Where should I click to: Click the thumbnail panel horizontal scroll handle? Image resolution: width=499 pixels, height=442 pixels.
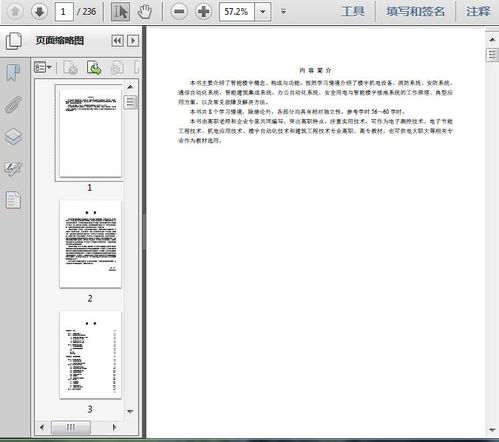point(71,427)
